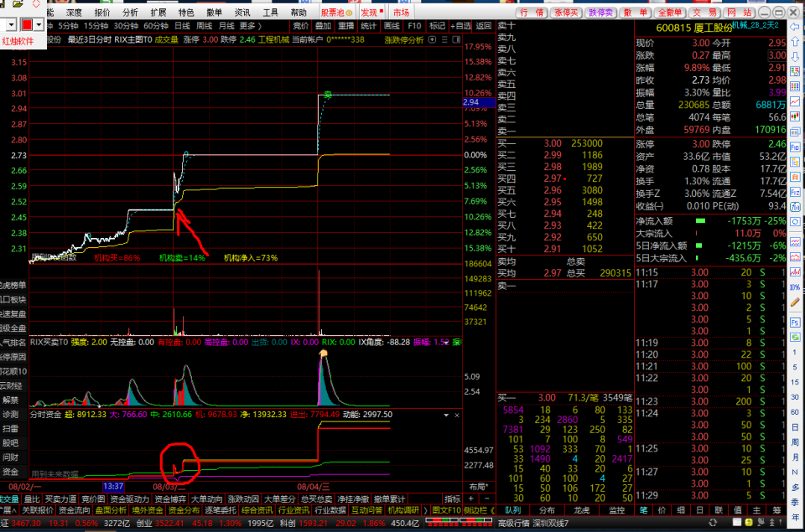
Task: Open the line style dropdown at top left
Action: click(11, 24)
